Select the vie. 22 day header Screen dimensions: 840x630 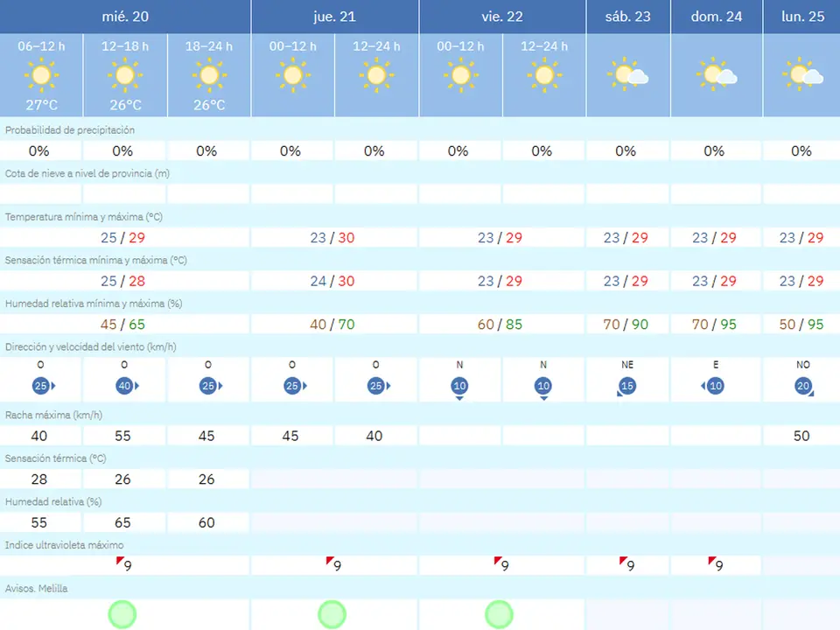pos(502,17)
